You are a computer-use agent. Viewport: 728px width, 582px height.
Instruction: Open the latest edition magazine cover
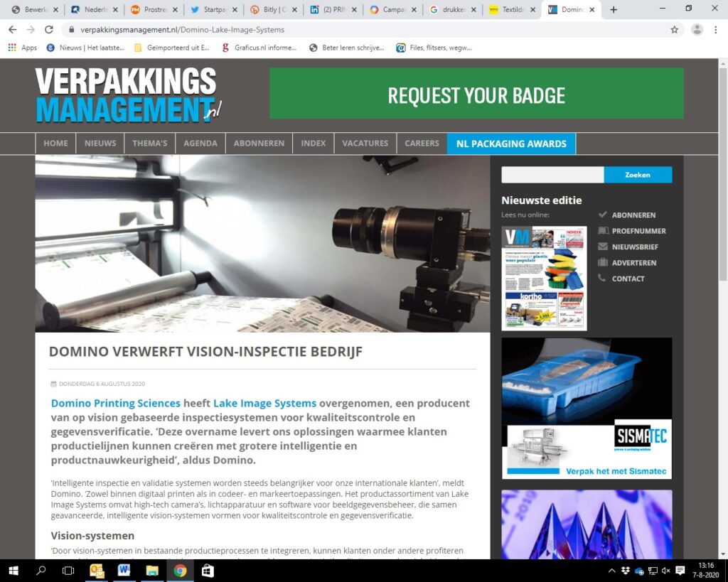pyautogui.click(x=544, y=278)
